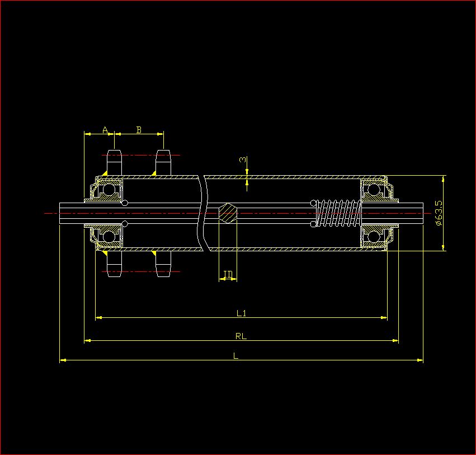This screenshot has height=455, width=476.
Task: Select the red centerline left of the shaft
Action: (51, 213)
